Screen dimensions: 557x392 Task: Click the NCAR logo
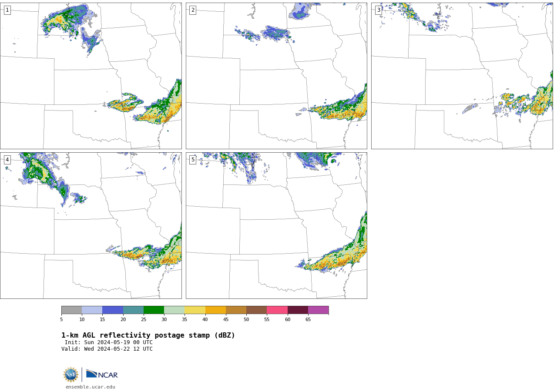coord(102,374)
